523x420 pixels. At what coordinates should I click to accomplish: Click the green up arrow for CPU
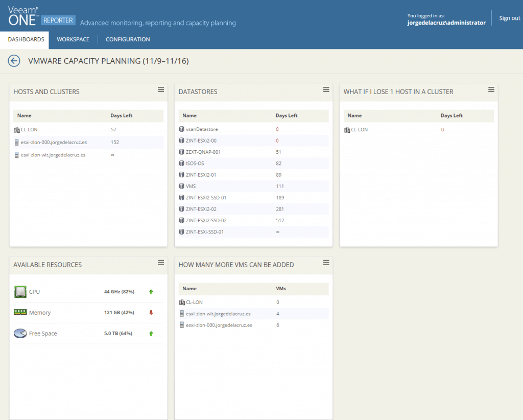click(x=151, y=292)
